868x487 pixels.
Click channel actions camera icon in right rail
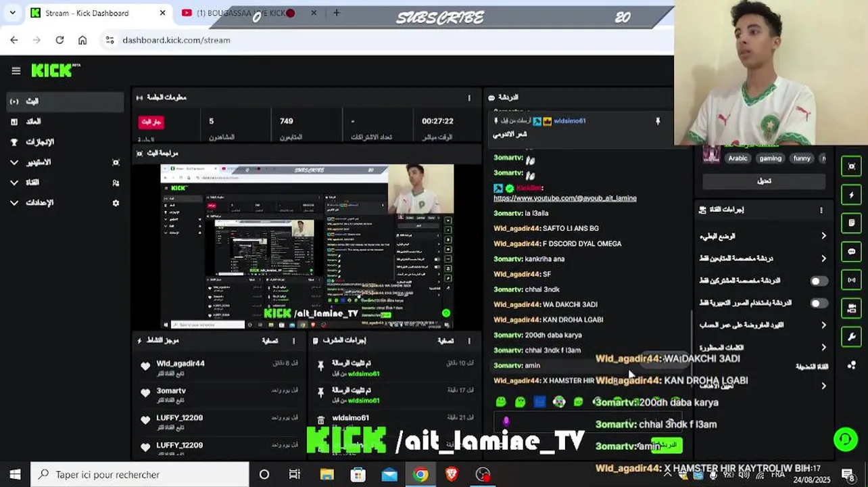(851, 308)
